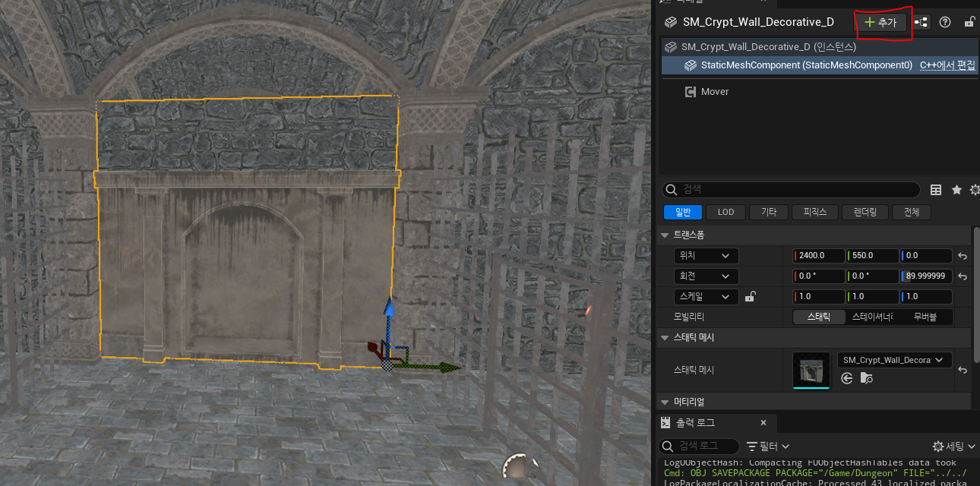Select the 기타 filter tab
The height and width of the screenshot is (486, 980).
769,213
